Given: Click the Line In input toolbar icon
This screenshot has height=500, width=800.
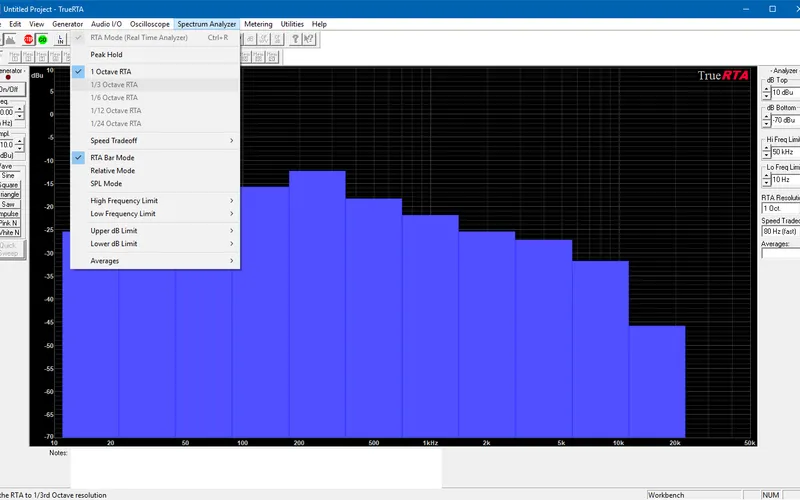Looking at the screenshot, I should point(60,39).
